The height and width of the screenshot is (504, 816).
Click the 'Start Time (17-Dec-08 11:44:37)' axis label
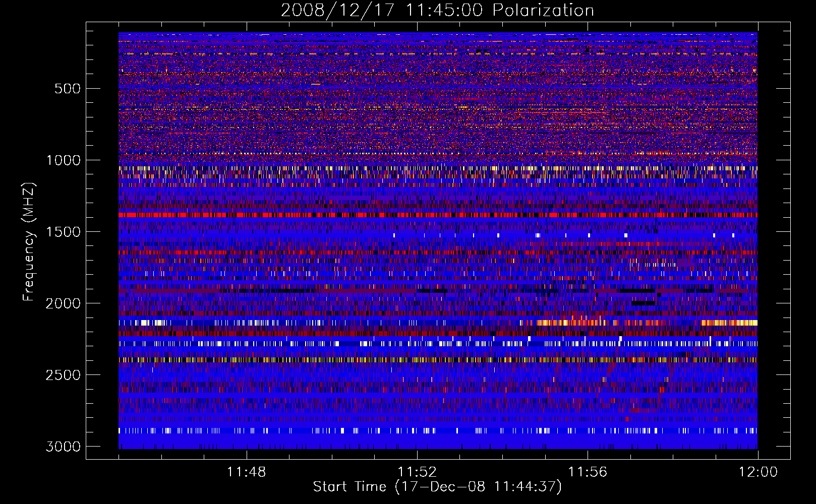coord(437,487)
